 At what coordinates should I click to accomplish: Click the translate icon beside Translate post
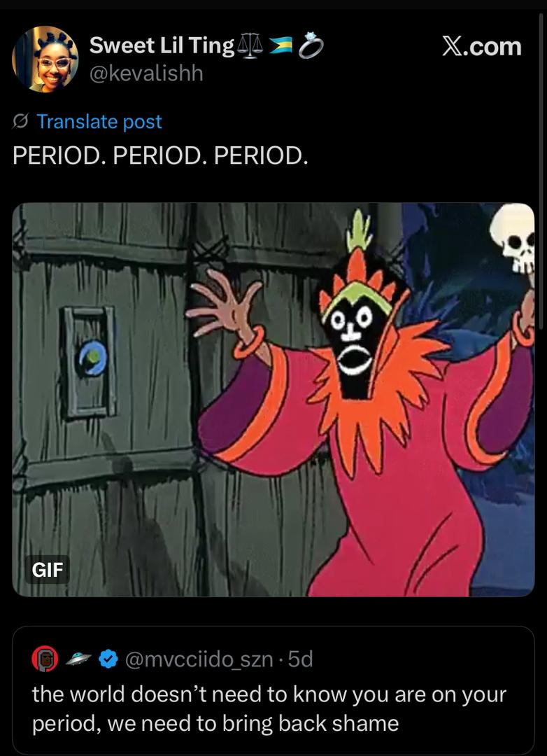click(x=21, y=122)
